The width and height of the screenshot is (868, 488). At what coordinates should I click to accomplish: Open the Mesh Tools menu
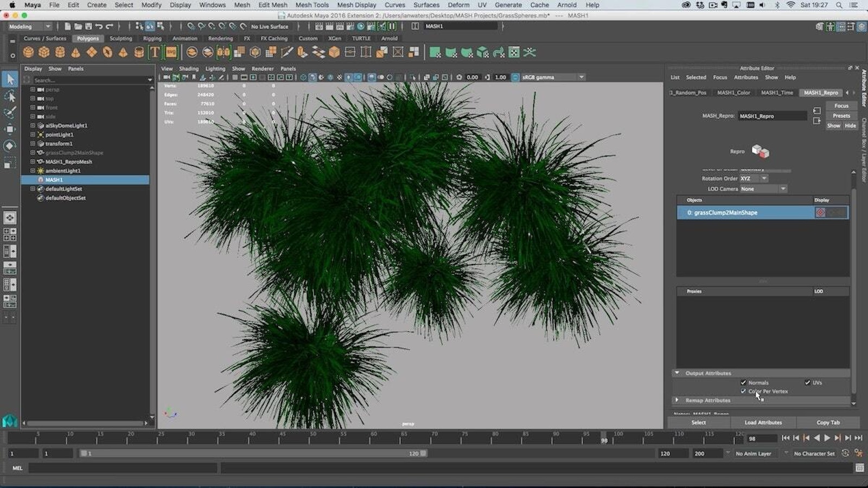(311, 5)
